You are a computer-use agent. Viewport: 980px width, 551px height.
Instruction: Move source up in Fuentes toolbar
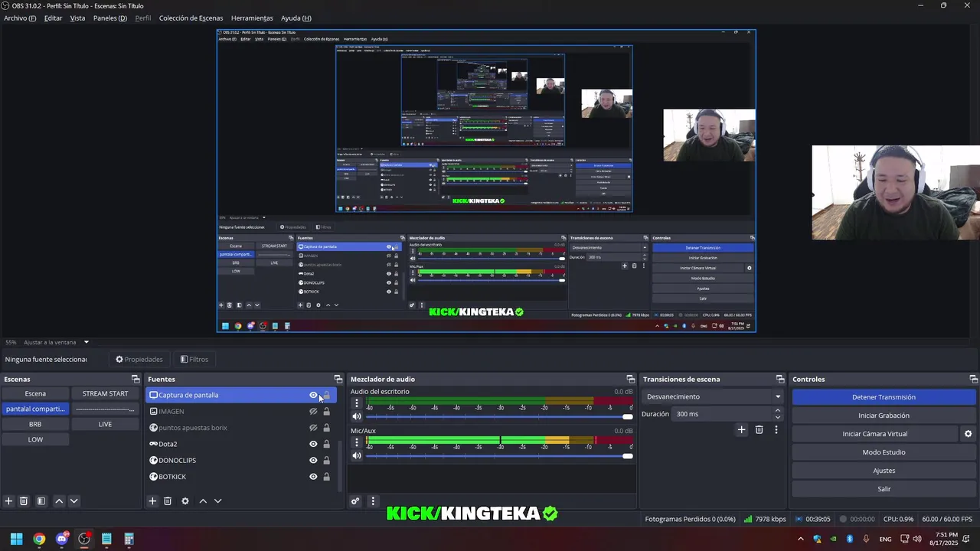pyautogui.click(x=203, y=501)
